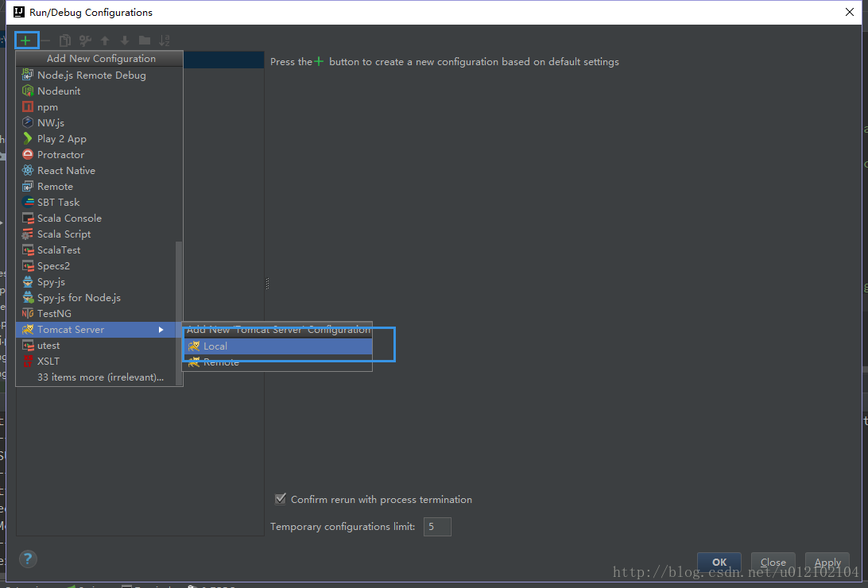This screenshot has height=588, width=868.
Task: Click the Spy-js icon
Action: (28, 281)
